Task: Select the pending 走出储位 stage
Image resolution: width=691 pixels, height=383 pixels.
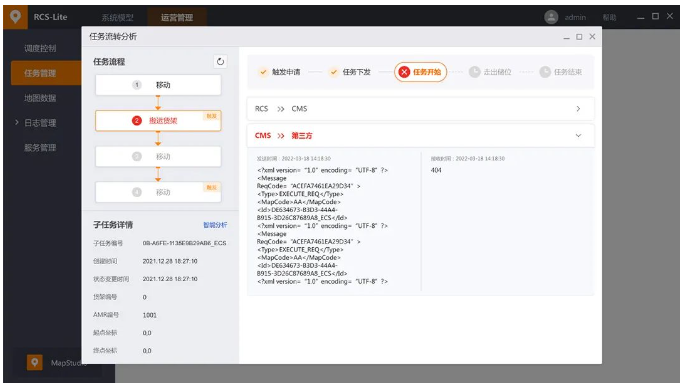Action: pyautogui.click(x=490, y=72)
